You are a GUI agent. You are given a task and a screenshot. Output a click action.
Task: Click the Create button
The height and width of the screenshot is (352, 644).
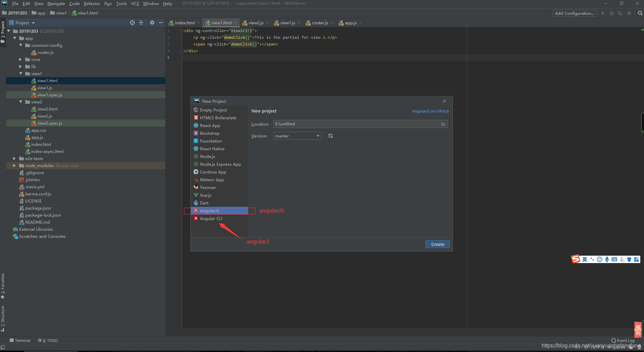click(x=438, y=244)
